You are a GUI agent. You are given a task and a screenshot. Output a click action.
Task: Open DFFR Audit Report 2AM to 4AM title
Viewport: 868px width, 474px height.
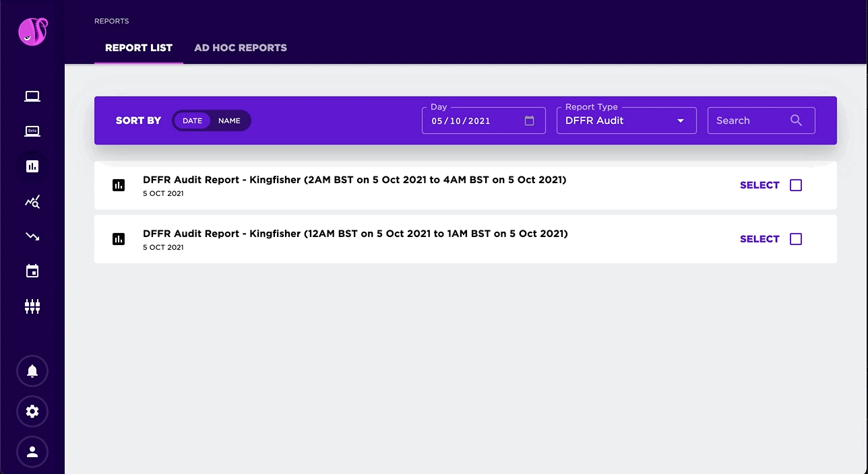[x=354, y=180]
